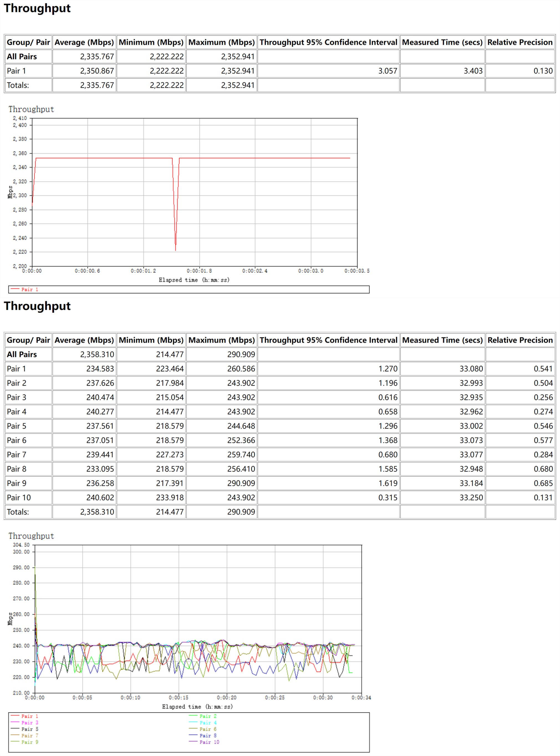Click the Pair 9 legend entry
This screenshot has height=756, width=560.
[30, 742]
